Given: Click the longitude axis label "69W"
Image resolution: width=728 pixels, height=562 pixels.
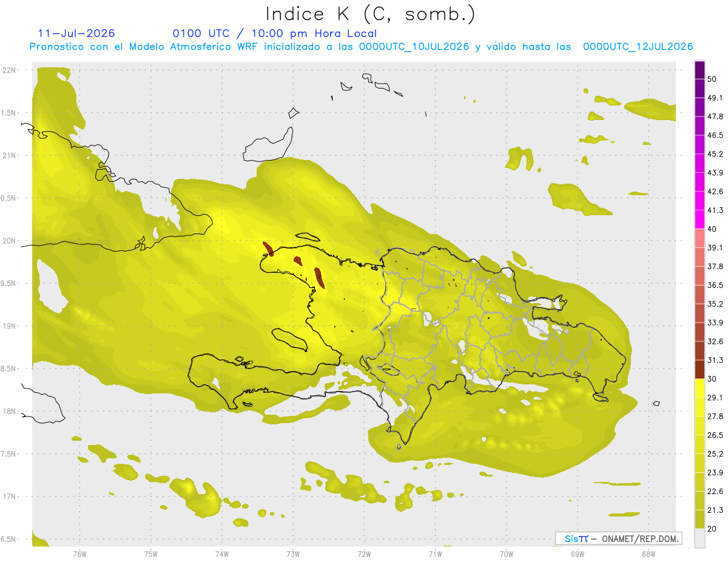Looking at the screenshot, I should coord(578,554).
